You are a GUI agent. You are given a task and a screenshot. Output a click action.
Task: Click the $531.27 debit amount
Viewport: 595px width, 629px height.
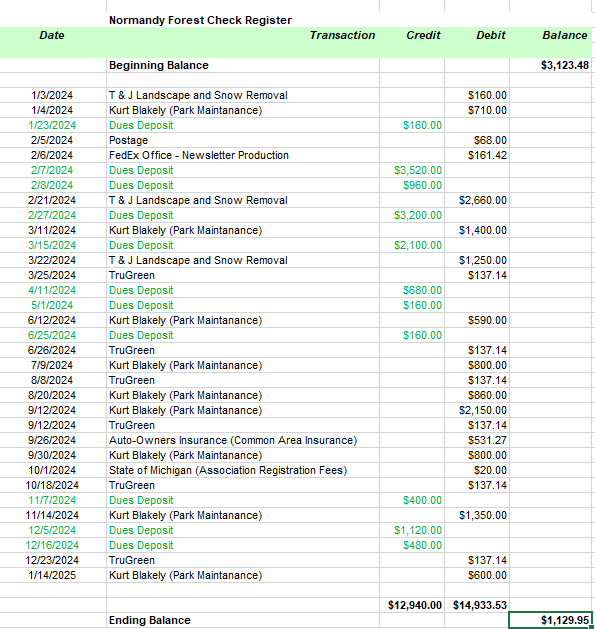click(477, 440)
